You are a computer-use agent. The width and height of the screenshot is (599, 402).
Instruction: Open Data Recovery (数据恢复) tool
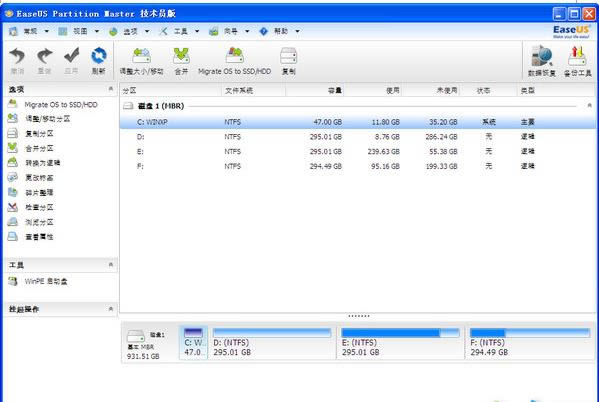(x=541, y=61)
